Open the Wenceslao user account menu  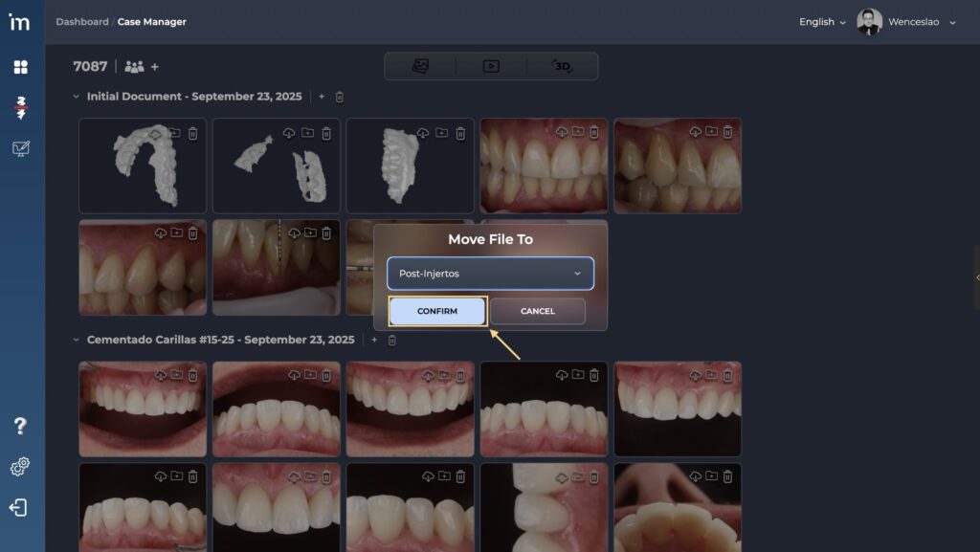point(906,22)
